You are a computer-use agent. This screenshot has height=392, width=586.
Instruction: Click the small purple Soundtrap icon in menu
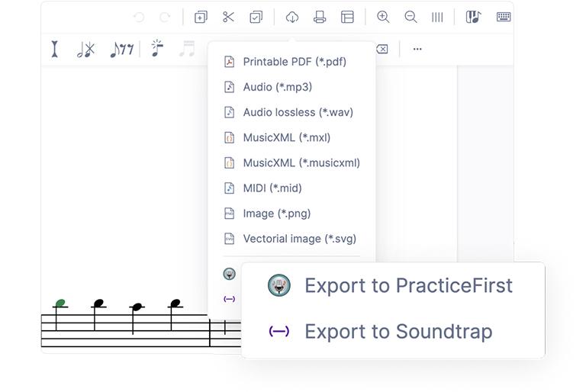(229, 299)
